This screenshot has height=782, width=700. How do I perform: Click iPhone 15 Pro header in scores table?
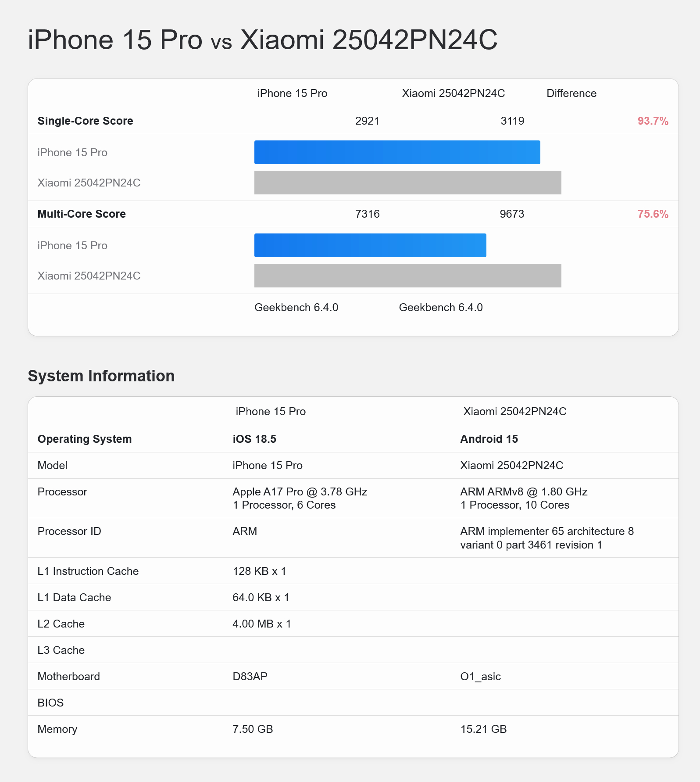click(x=293, y=93)
